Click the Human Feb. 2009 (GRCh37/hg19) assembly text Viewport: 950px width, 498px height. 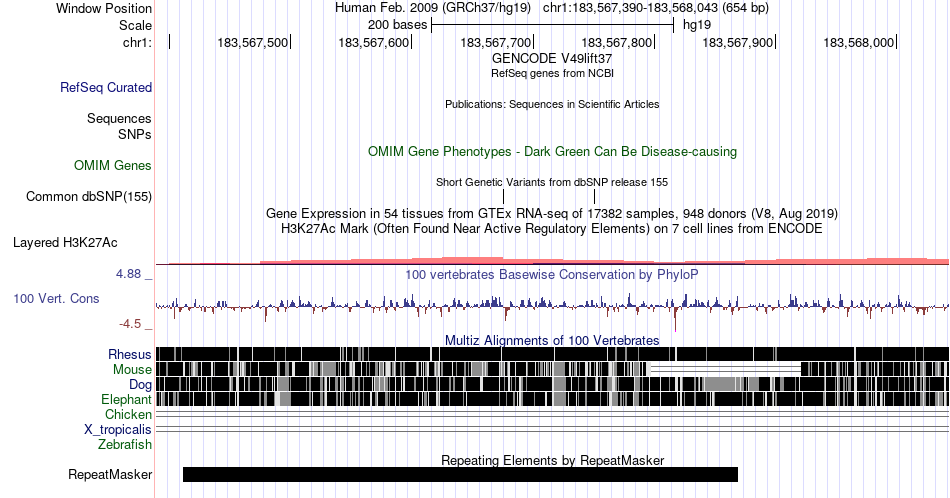coord(433,8)
